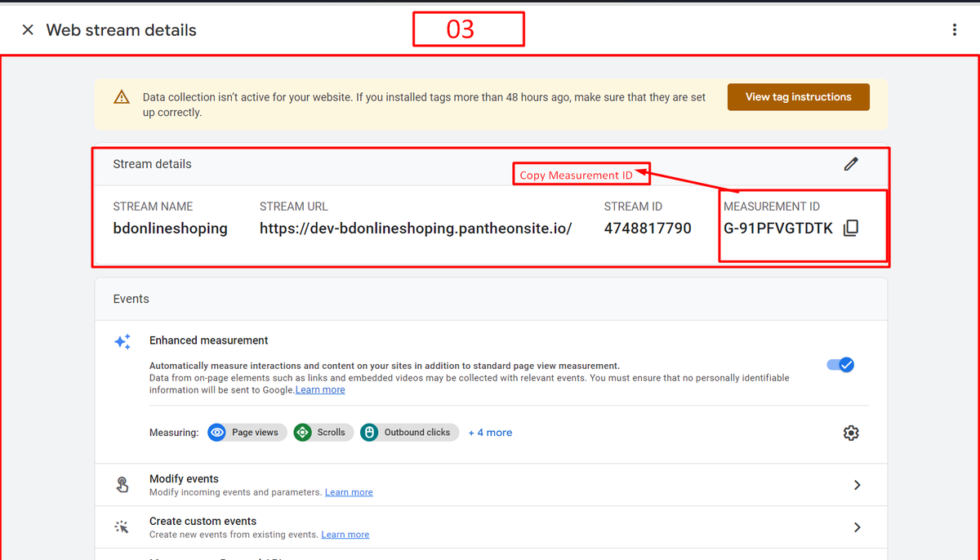Open the Create custom events row
980x560 pixels.
click(x=491, y=527)
